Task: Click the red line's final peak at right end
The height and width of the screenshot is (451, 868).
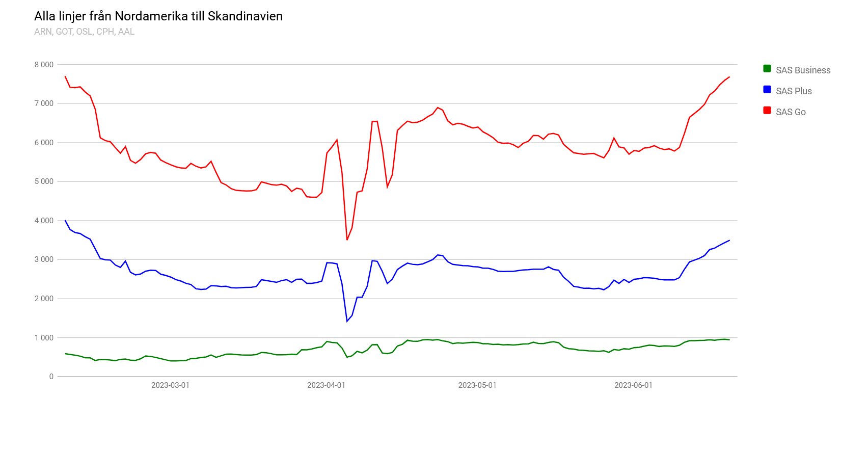Action: [729, 77]
